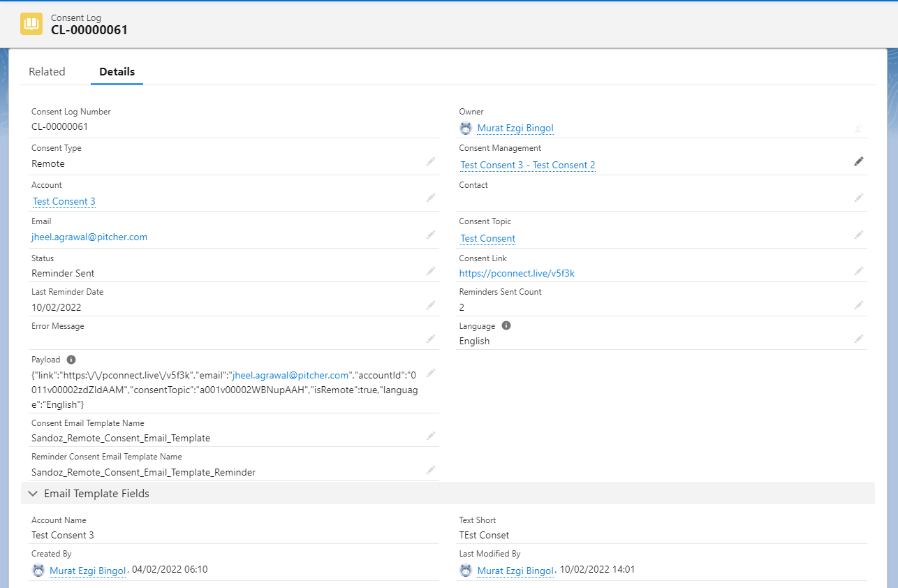Click the avatar next to Last Modified By
This screenshot has width=898, height=588.
[465, 569]
